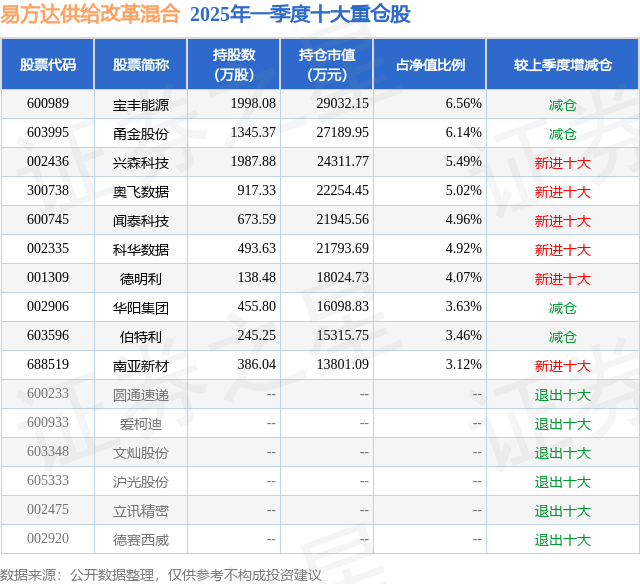Select 伯特利 percentage 3.46%
The image size is (640, 584).
pyautogui.click(x=463, y=335)
